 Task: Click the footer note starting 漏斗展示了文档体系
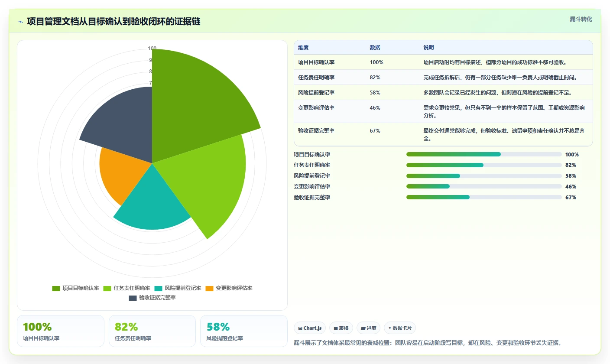point(428,343)
